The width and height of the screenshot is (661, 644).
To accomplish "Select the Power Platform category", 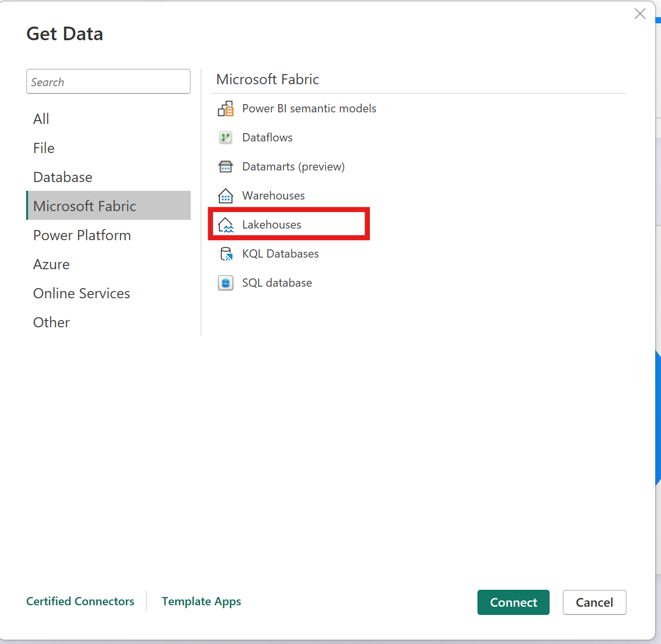I will click(x=108, y=235).
